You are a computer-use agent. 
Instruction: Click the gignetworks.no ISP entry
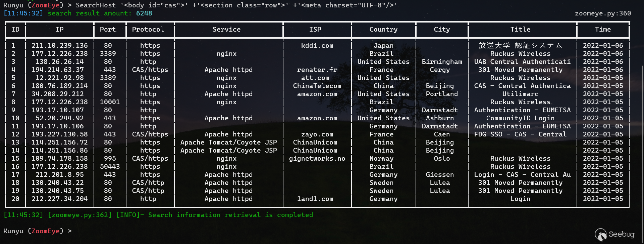click(317, 159)
